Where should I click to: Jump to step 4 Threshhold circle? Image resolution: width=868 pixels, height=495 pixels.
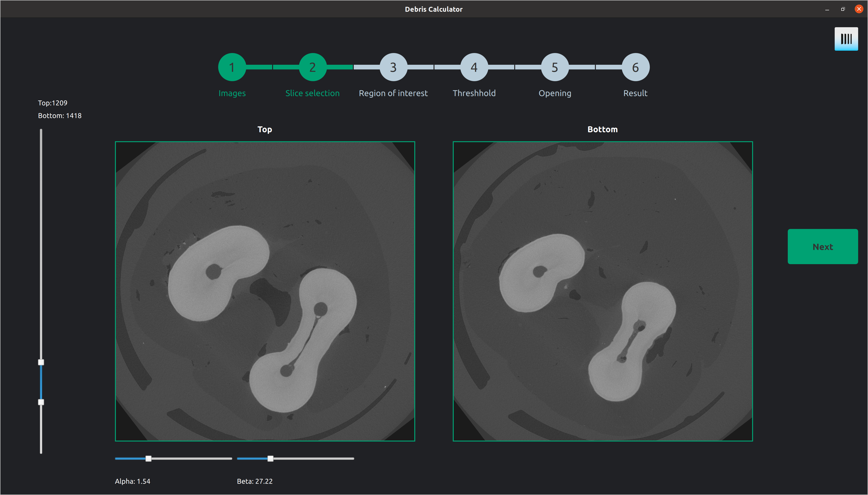pos(474,67)
